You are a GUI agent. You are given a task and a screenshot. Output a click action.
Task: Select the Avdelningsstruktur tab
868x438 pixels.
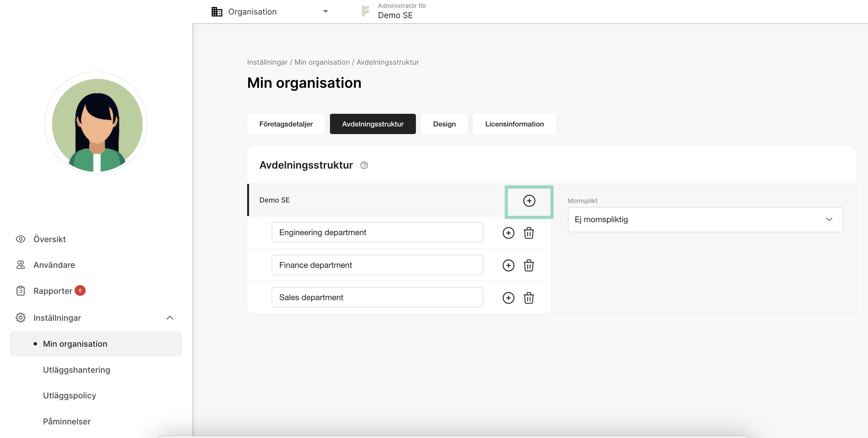point(373,124)
